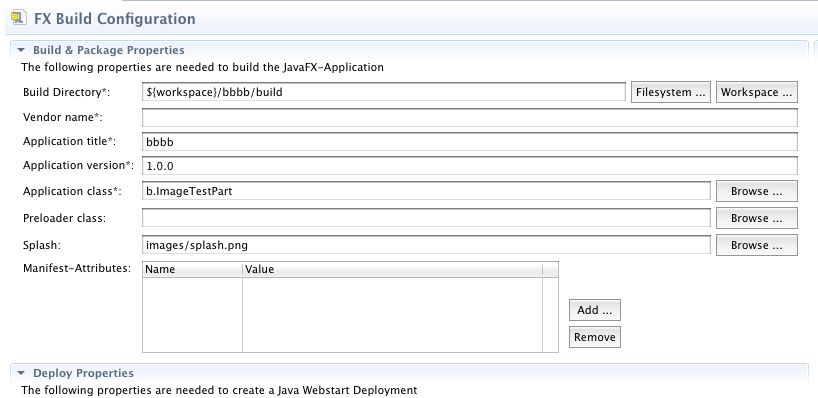Image resolution: width=818 pixels, height=398 pixels.
Task: Focus the Application version field
Action: tap(470, 166)
